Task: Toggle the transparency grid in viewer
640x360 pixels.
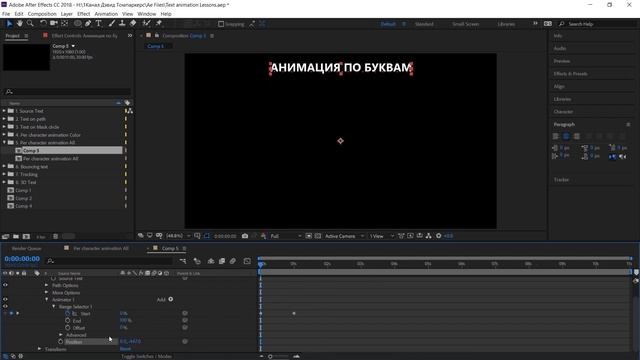Action: (318, 236)
